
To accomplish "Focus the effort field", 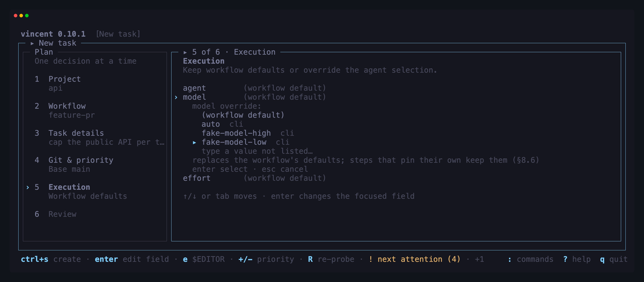I will pyautogui.click(x=254, y=178).
